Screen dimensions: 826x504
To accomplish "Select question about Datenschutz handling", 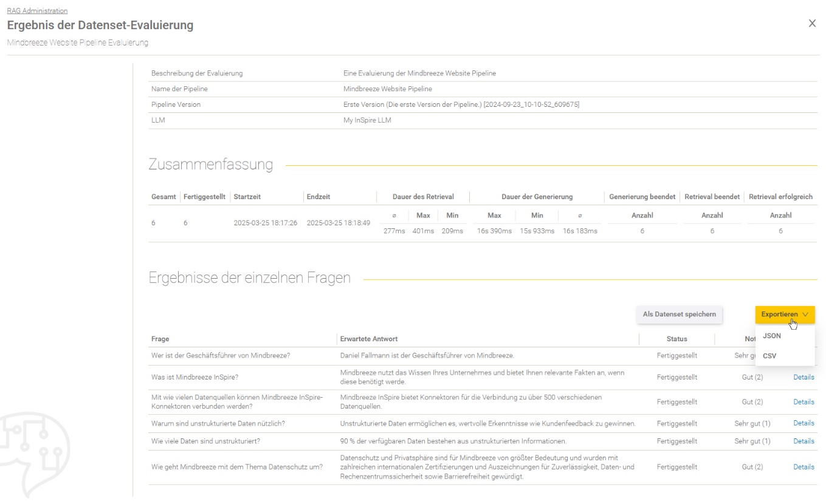I will pos(237,467).
